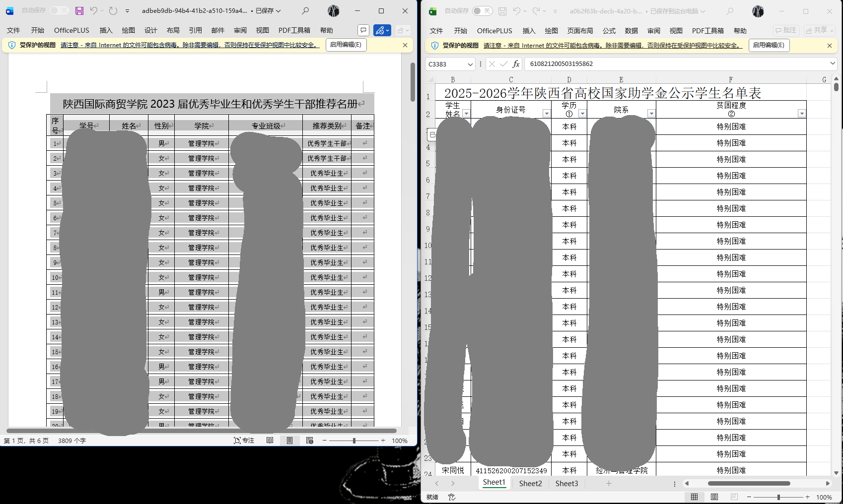843x504 pixels.
Task: Expand the Excel formula bar
Action: click(x=833, y=63)
